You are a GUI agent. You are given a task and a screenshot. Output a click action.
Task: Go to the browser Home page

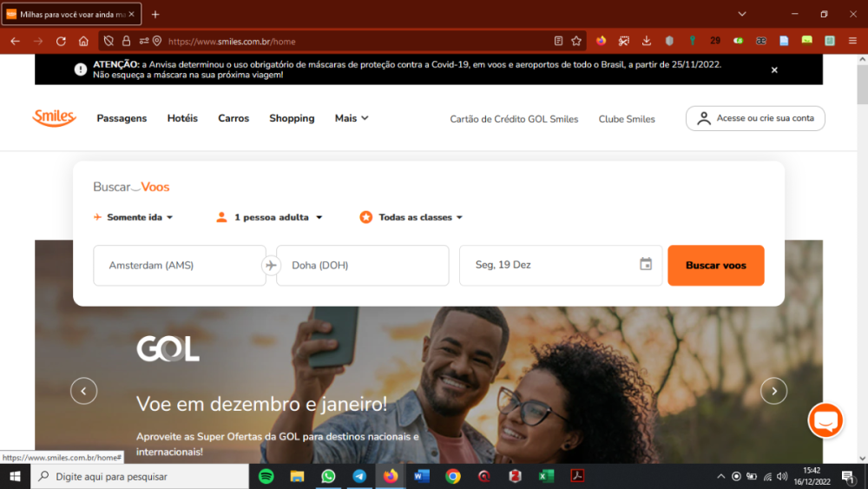tap(83, 41)
